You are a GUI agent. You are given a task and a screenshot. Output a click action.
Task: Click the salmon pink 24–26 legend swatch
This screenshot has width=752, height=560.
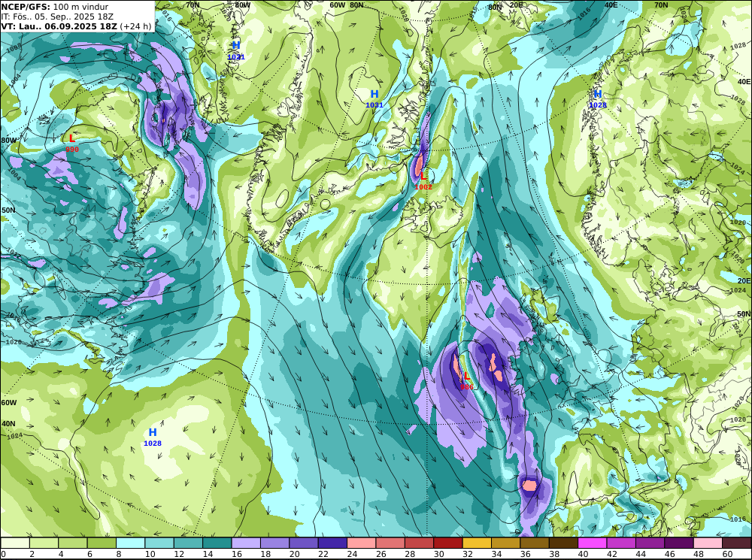point(362,543)
